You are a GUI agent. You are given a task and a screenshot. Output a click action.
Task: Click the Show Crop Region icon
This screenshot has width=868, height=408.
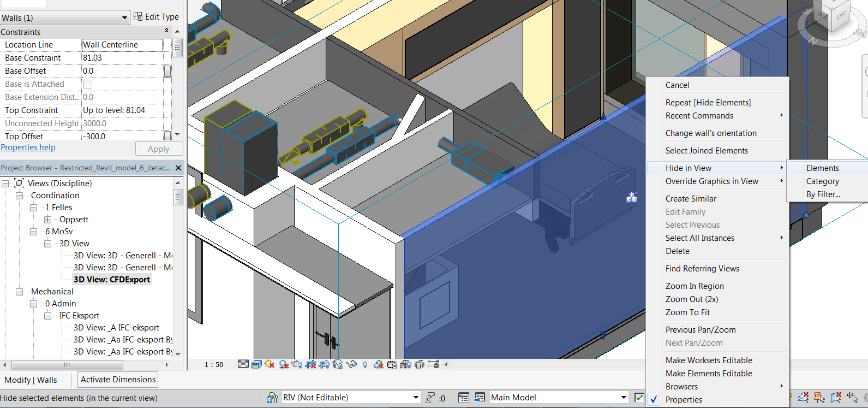pyautogui.click(x=324, y=364)
